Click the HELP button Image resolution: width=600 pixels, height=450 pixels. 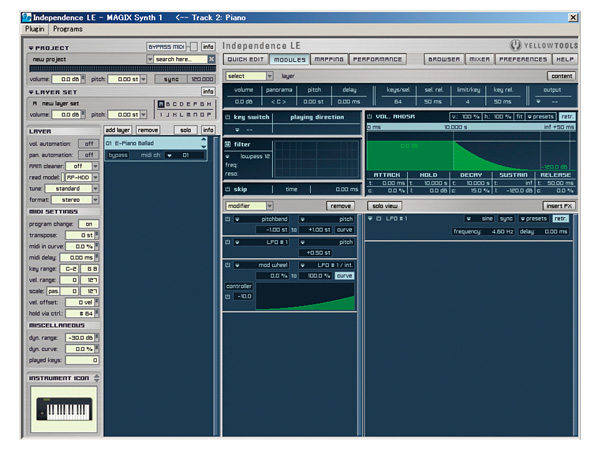[565, 59]
